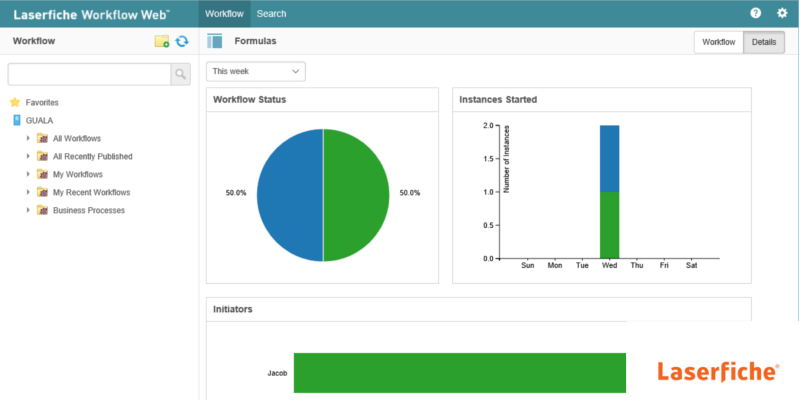The height and width of the screenshot is (400, 800).
Task: Click the All Workflows folder icon
Action: (42, 138)
